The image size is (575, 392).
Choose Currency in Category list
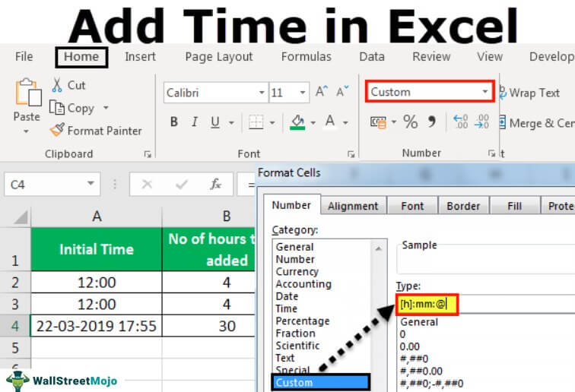coord(297,271)
